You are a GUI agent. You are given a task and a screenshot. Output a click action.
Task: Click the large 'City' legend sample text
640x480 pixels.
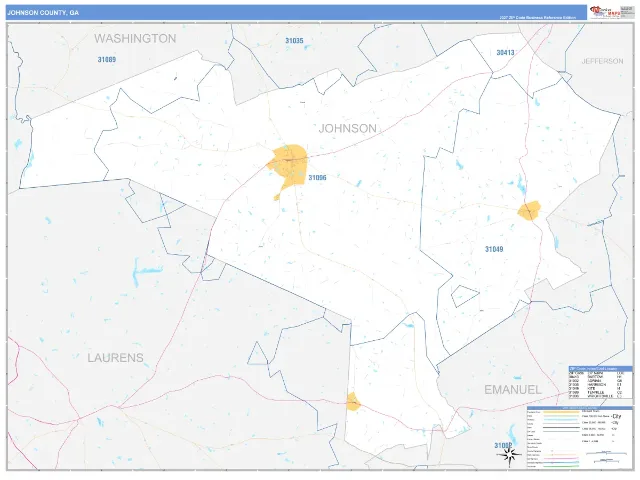[x=616, y=416]
